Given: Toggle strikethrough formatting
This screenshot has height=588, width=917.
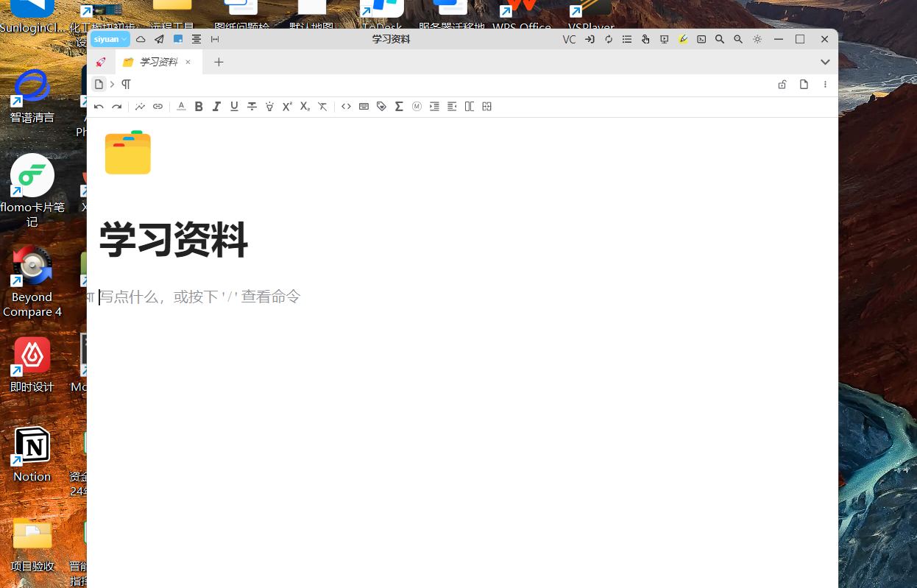Looking at the screenshot, I should [252, 107].
